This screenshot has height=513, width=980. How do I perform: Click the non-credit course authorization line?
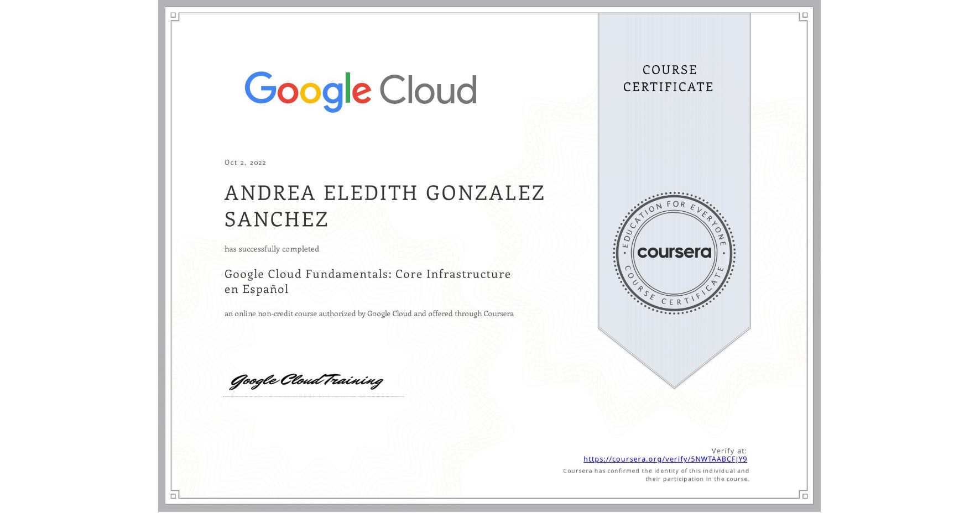tap(369, 314)
